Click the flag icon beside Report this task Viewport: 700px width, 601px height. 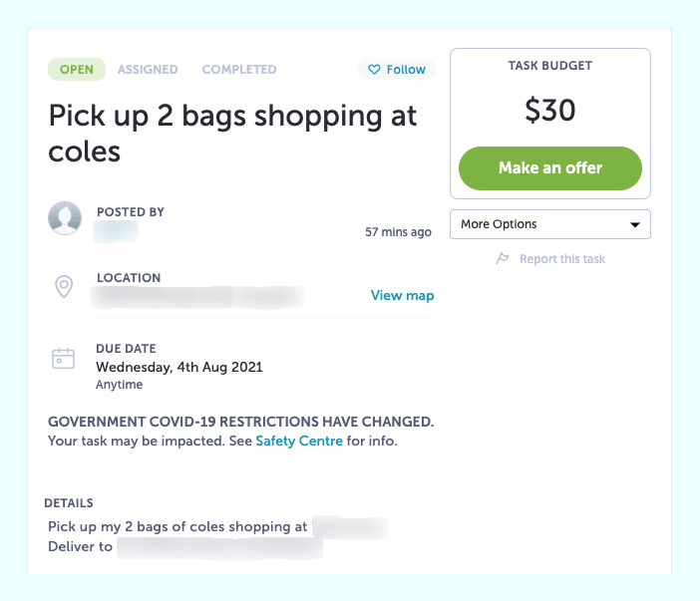(x=503, y=259)
